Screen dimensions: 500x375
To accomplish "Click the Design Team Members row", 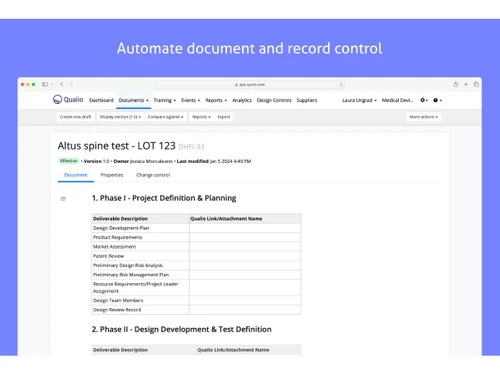I will [x=196, y=300].
